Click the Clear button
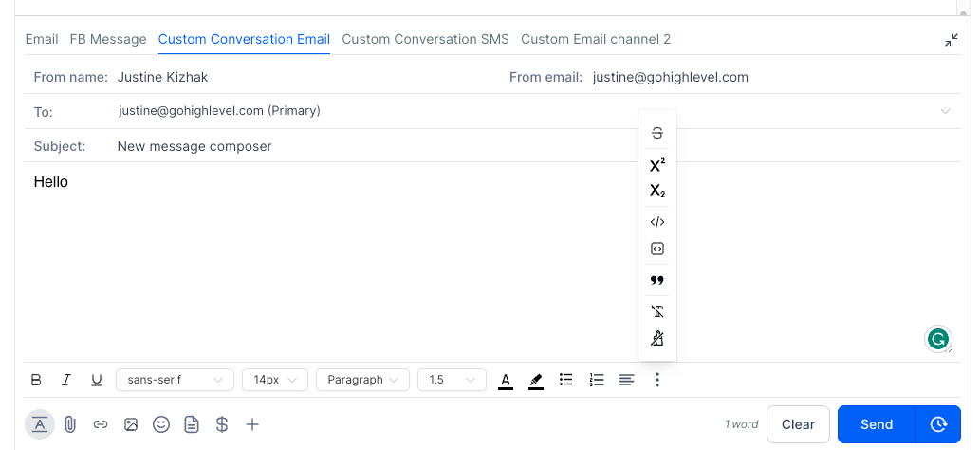Screen dimensions: 980x450 tap(798, 424)
